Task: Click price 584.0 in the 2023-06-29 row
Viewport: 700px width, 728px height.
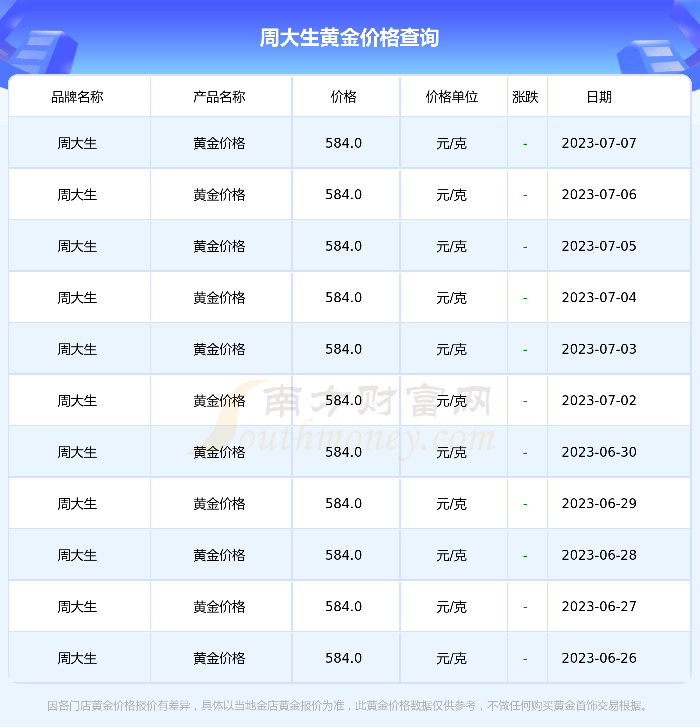Action: point(344,504)
